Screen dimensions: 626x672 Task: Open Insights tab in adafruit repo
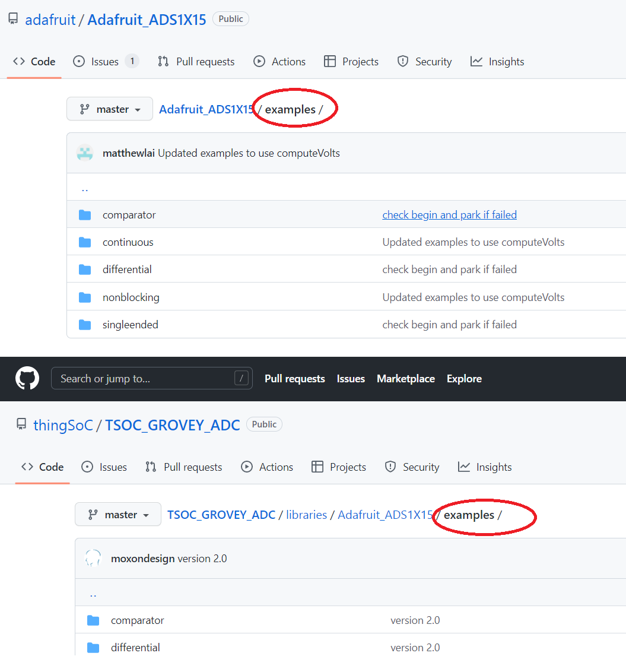[497, 62]
